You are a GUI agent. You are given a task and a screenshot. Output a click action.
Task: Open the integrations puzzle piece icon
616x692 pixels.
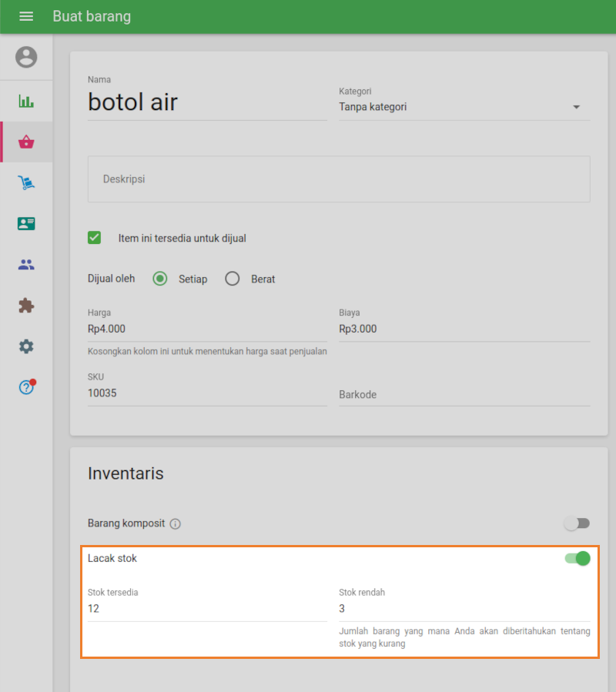click(x=26, y=306)
